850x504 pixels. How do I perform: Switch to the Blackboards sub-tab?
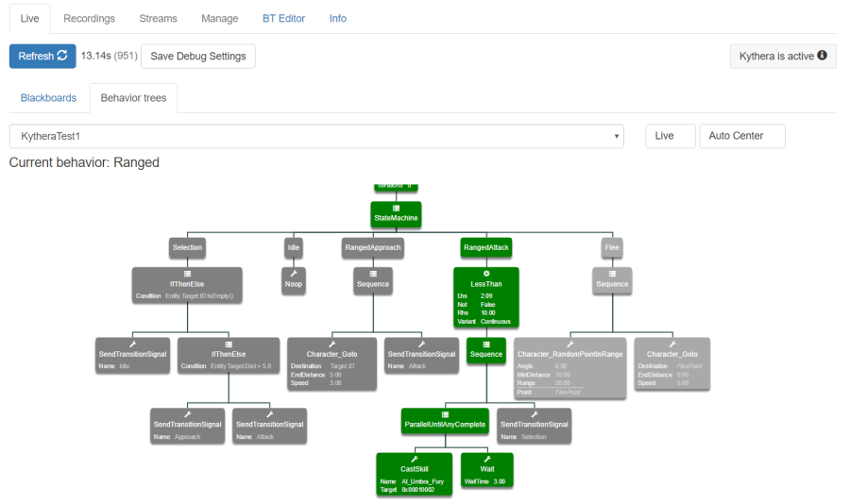48,98
